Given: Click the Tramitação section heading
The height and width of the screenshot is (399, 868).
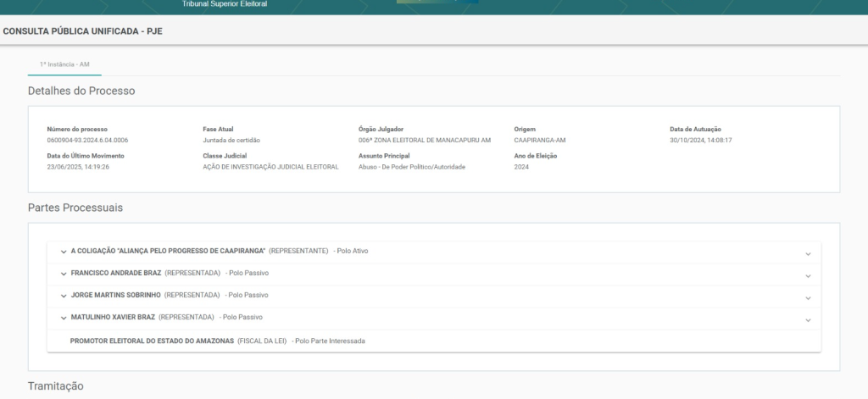Looking at the screenshot, I should 56,385.
